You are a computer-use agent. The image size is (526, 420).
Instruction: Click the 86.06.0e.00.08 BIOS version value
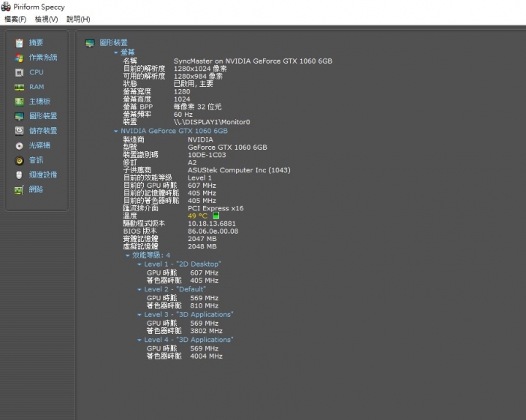click(213, 231)
